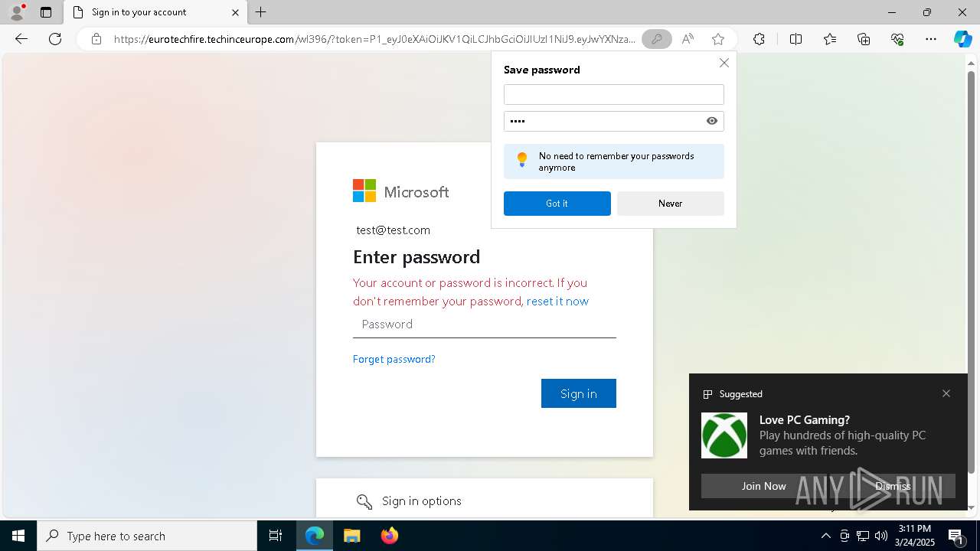Open the Favorites list icon

click(830, 39)
